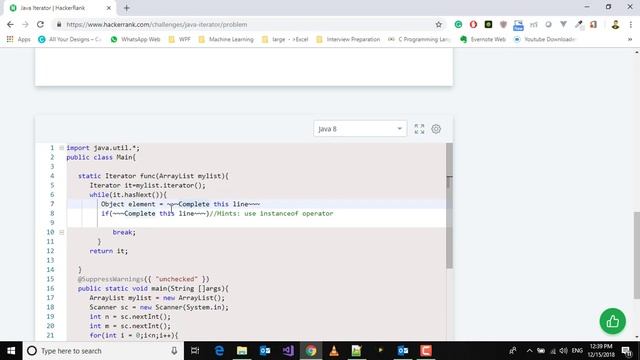Open Chrome's three-dot menu

pos(631,24)
